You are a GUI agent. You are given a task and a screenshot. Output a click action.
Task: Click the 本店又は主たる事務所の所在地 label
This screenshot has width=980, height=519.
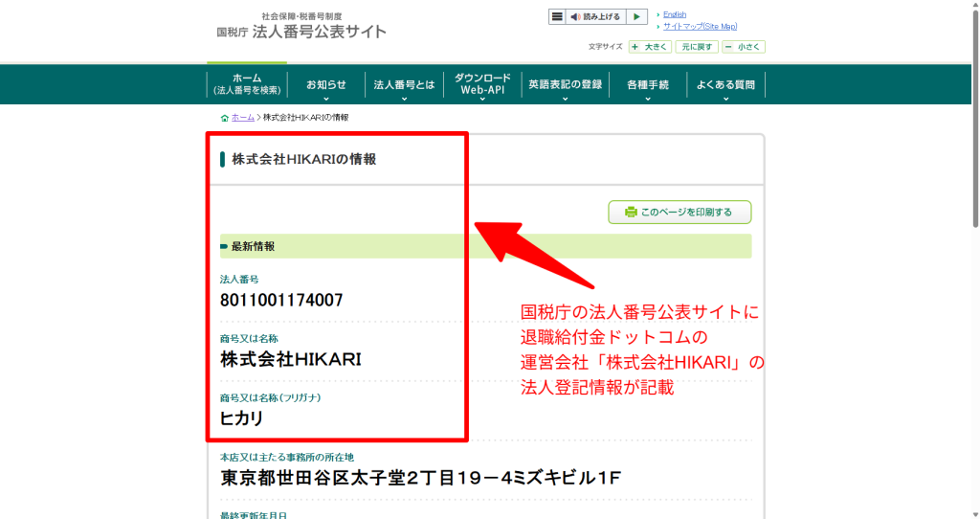click(x=287, y=457)
